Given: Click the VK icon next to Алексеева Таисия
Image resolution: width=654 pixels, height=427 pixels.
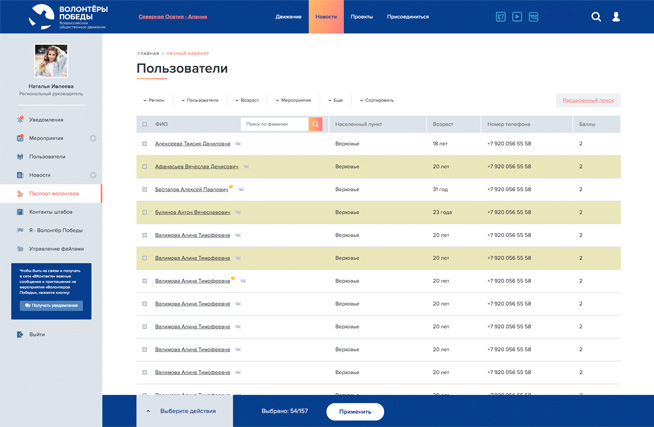Looking at the screenshot, I should click(238, 144).
